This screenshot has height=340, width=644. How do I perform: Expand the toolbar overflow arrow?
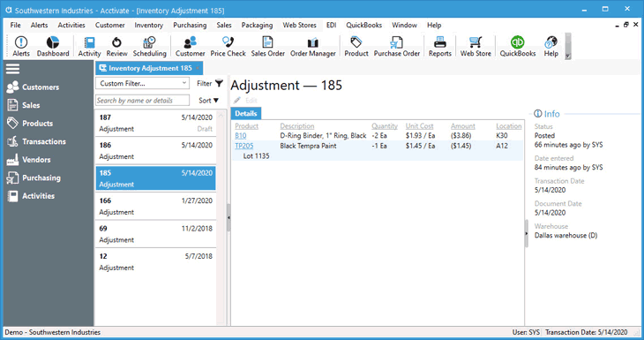click(568, 57)
